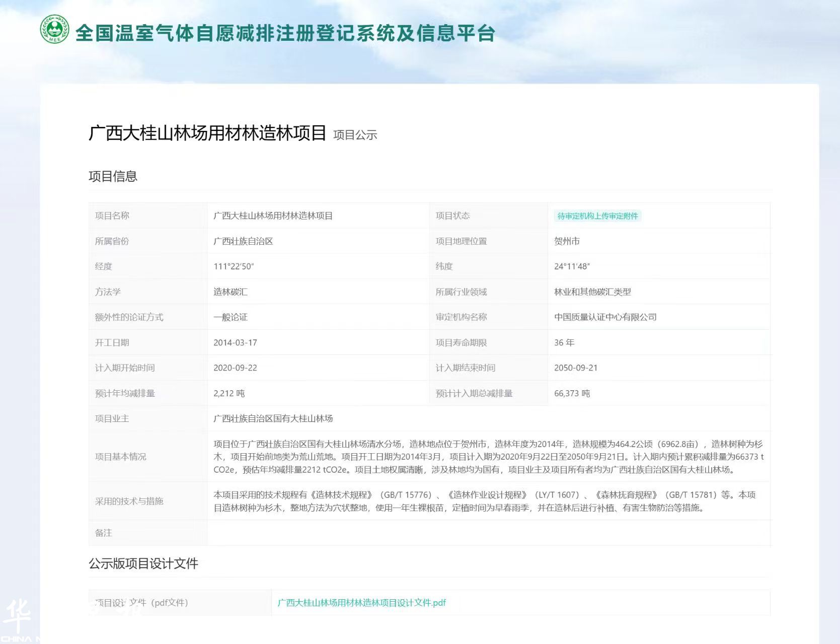
Task: Click the start date 2014-03-17
Action: (x=235, y=342)
